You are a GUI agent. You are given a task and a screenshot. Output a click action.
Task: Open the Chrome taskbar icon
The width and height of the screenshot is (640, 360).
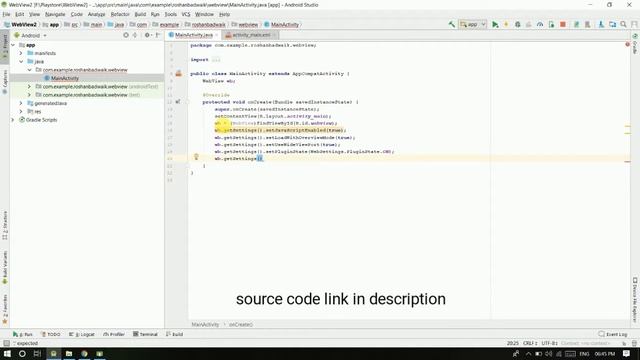(84, 353)
